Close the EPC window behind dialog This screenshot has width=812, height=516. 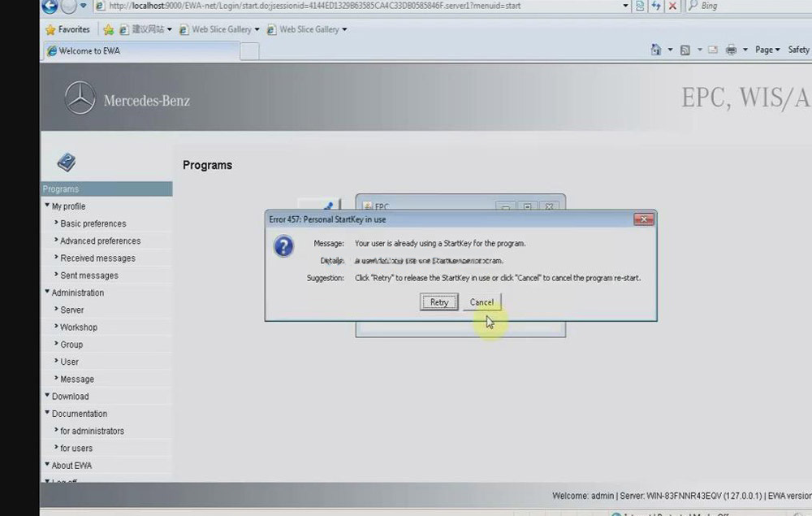tap(549, 206)
